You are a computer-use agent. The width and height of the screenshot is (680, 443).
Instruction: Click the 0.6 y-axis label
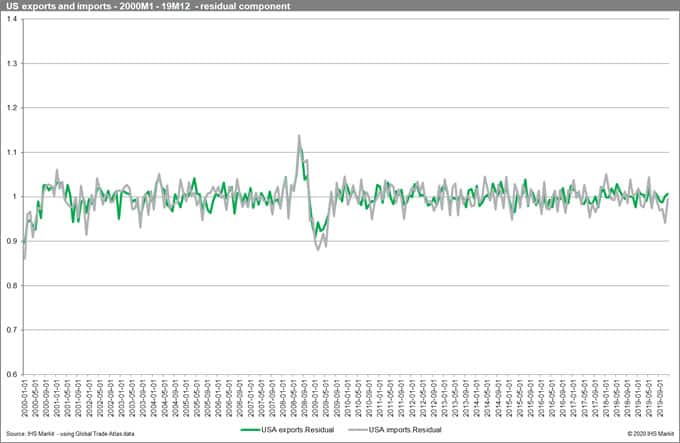(12, 375)
